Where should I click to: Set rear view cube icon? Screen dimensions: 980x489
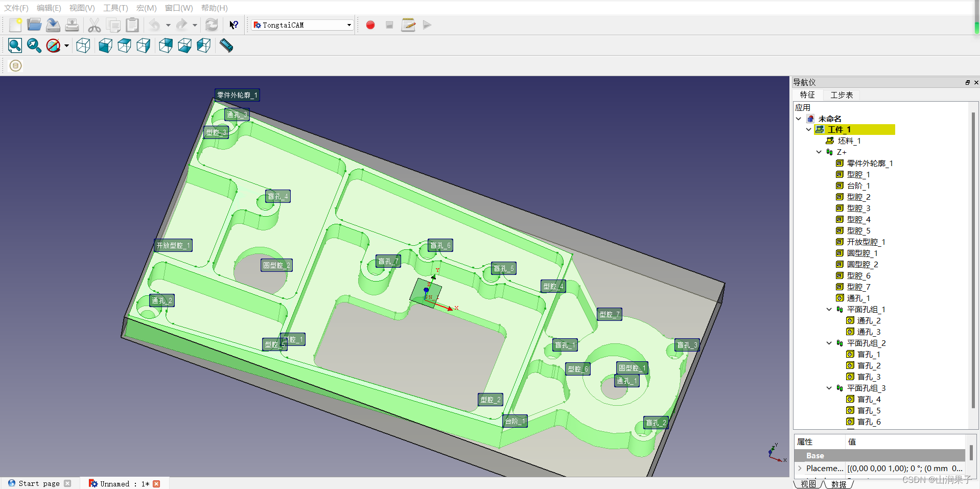166,45
